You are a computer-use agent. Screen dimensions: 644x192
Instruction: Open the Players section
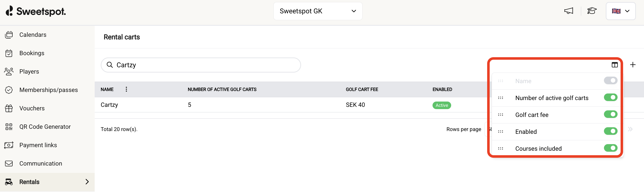click(x=29, y=71)
